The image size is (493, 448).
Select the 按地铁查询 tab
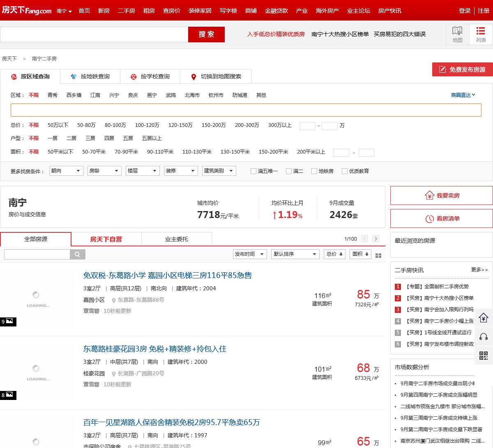pyautogui.click(x=90, y=77)
